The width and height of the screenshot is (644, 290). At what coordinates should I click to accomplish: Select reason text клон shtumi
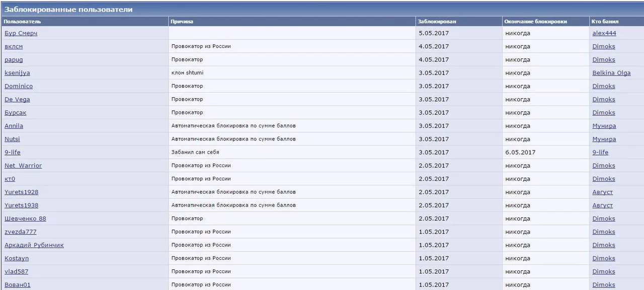tap(188, 73)
